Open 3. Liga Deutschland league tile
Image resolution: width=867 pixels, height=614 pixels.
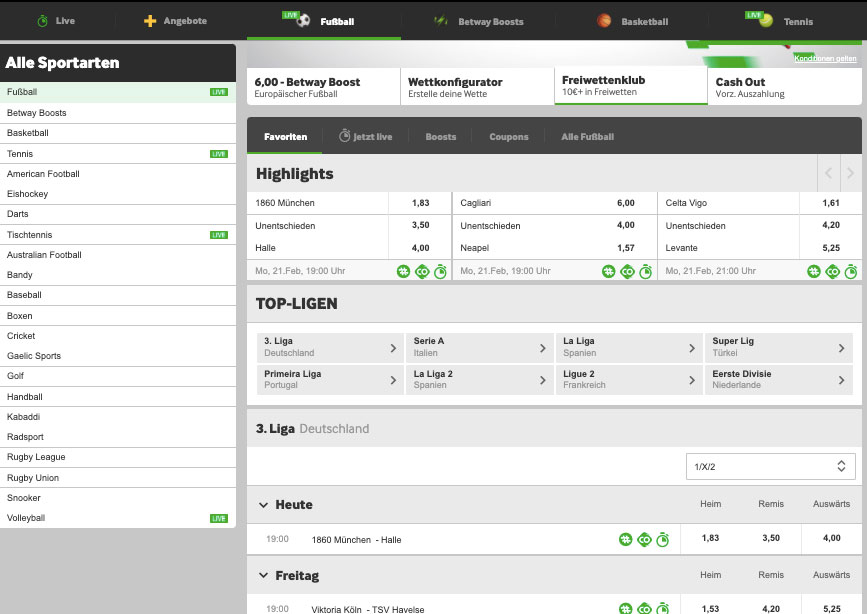coord(330,347)
